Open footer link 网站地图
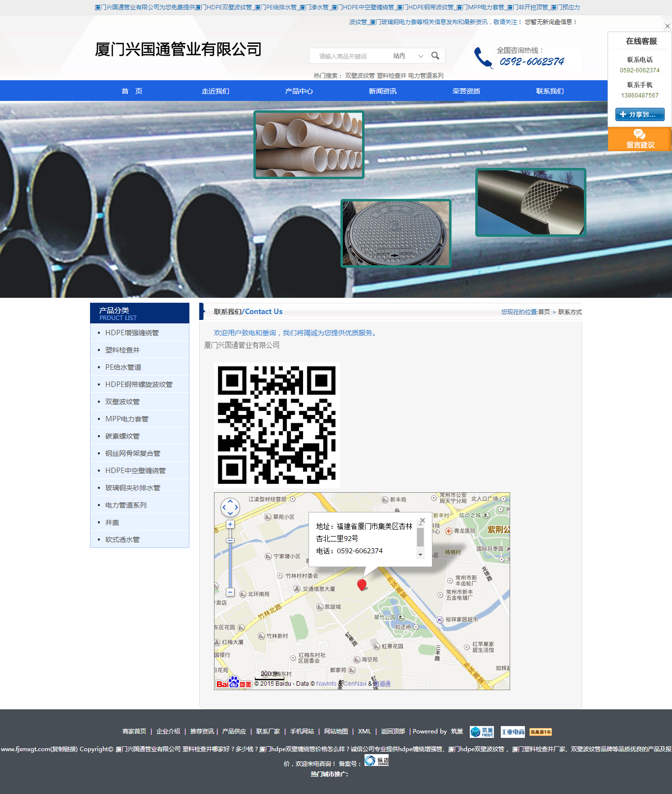Screen dimensions: 672x794 [x=336, y=731]
